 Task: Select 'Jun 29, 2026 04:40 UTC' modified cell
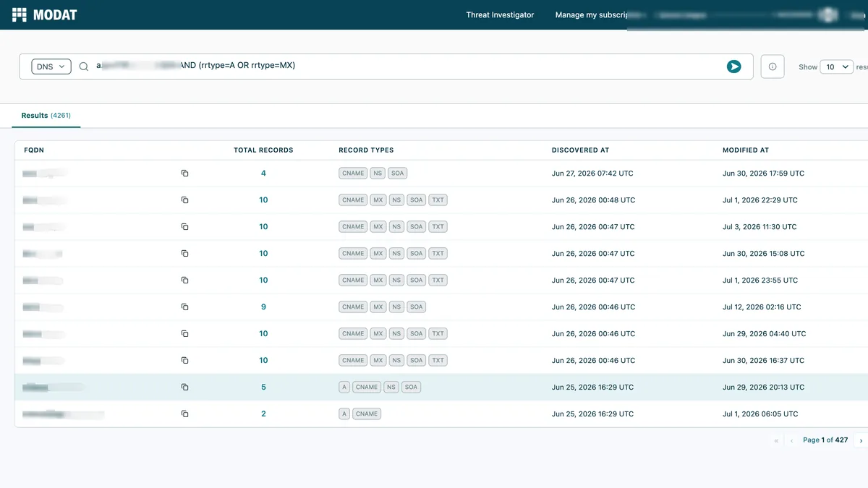[764, 334]
